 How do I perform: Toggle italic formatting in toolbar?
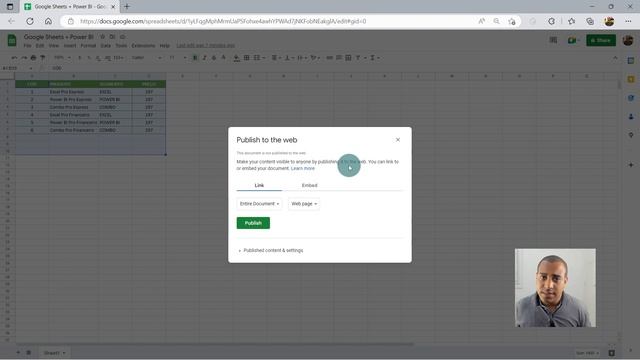coord(204,58)
